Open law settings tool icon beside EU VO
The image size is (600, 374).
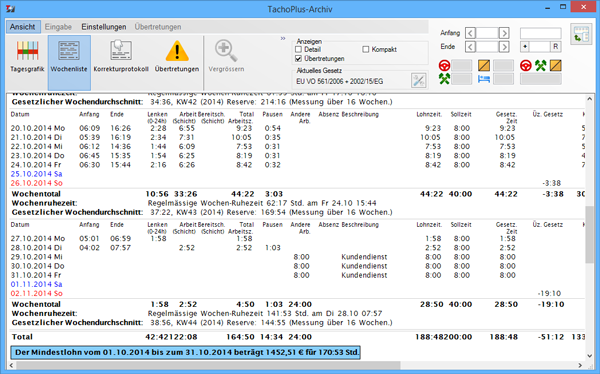(419, 81)
